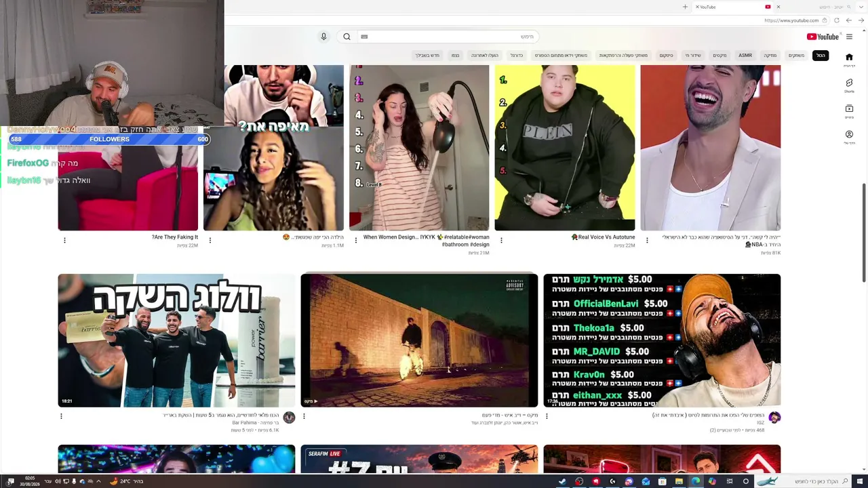
Task: Click the browser reload button
Action: [836, 20]
